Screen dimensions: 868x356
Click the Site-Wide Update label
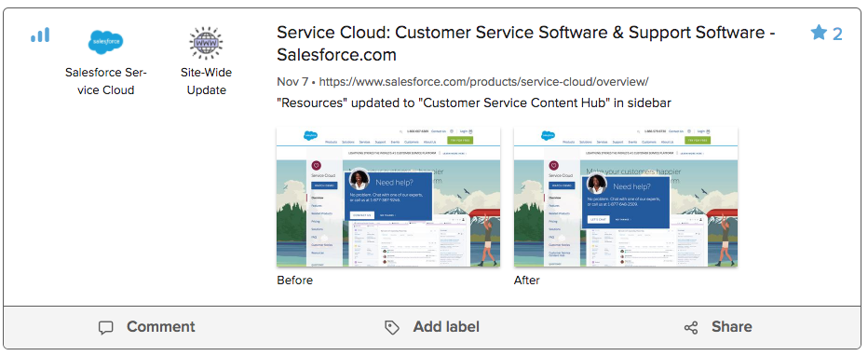click(x=206, y=81)
